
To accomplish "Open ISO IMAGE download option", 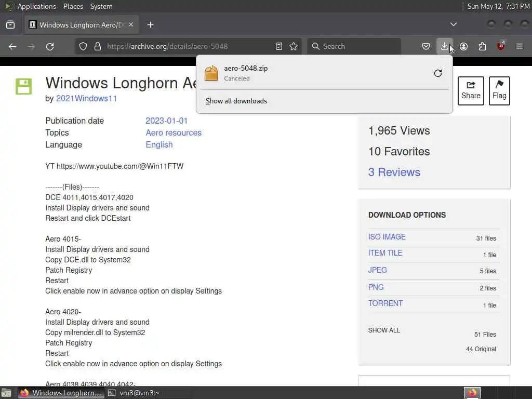I will click(387, 237).
